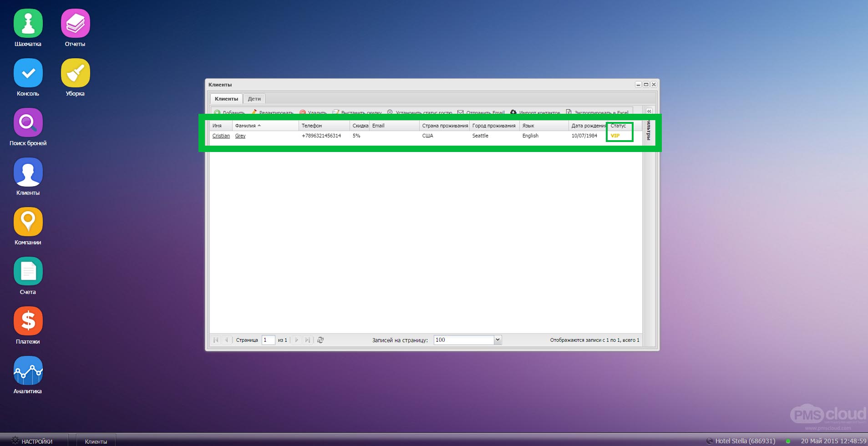868x446 pixels.
Task: Select the Клиенты taskbar window button
Action: coord(96,441)
